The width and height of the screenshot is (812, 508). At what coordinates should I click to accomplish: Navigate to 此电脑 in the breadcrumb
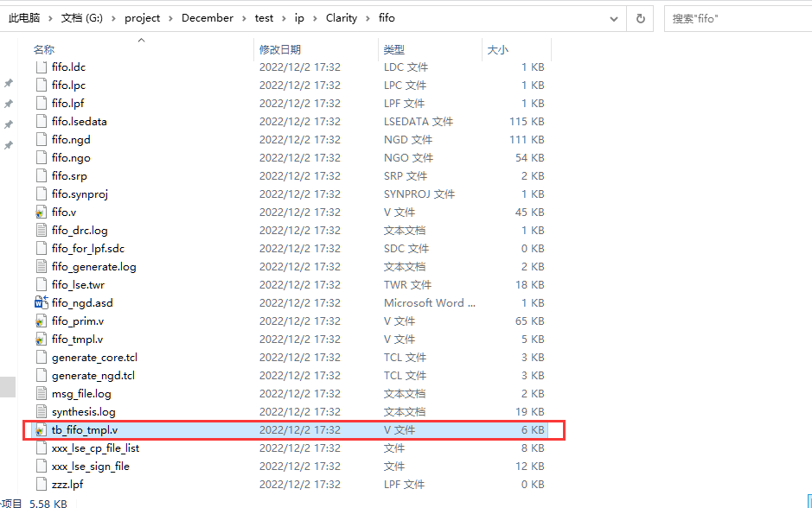tap(24, 18)
